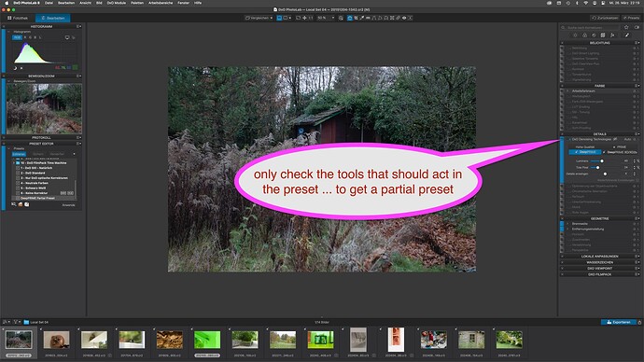Image resolution: width=644 pixels, height=362 pixels.
Task: Open the zoom percentage dropdown
Action: coord(326,18)
